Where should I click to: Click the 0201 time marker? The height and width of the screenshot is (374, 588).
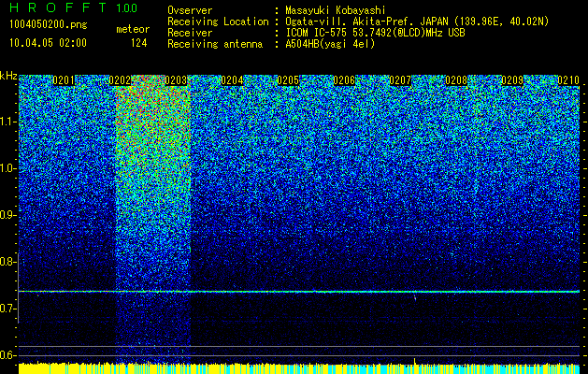point(64,80)
